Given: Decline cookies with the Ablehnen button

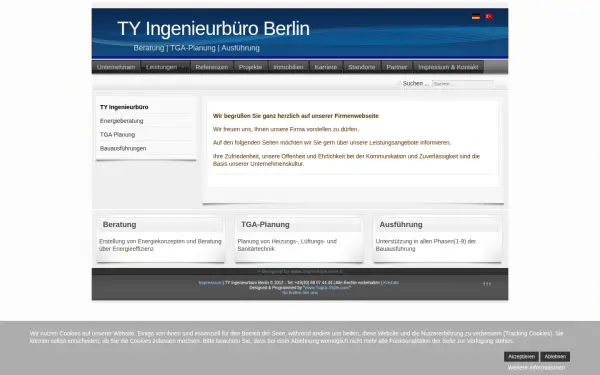Looking at the screenshot, I should click(555, 357).
